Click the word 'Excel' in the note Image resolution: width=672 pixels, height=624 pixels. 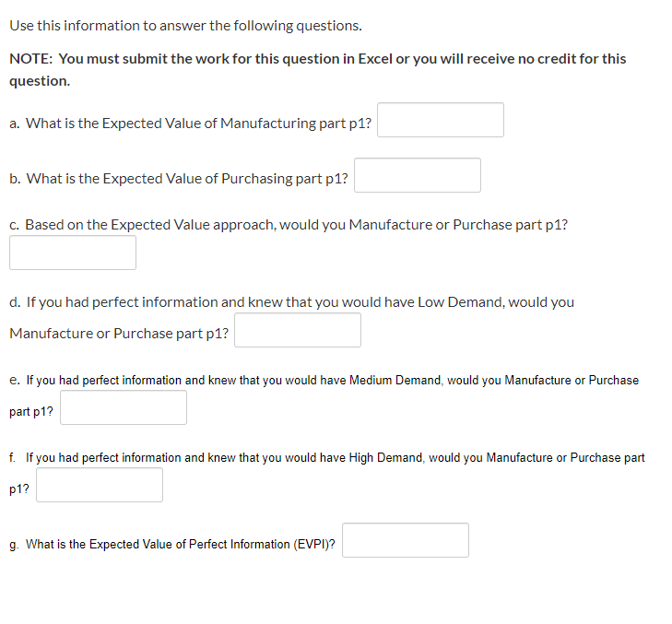375,59
